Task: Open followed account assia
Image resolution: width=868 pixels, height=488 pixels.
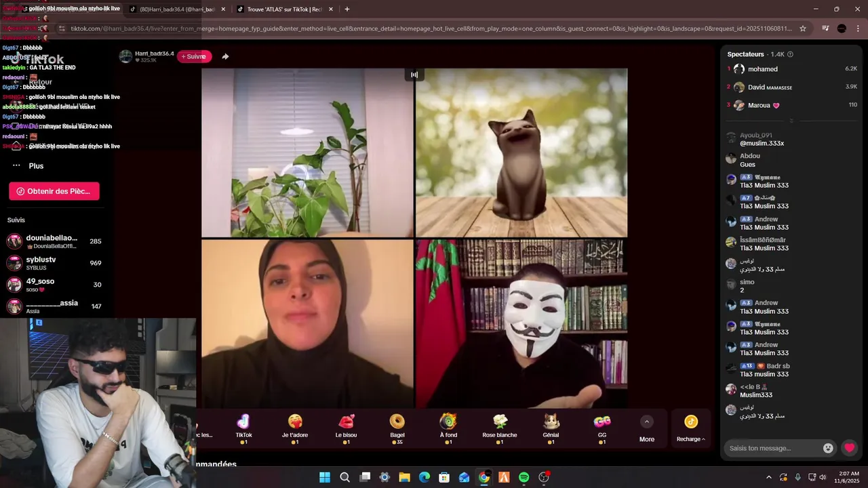Action: 54,306
